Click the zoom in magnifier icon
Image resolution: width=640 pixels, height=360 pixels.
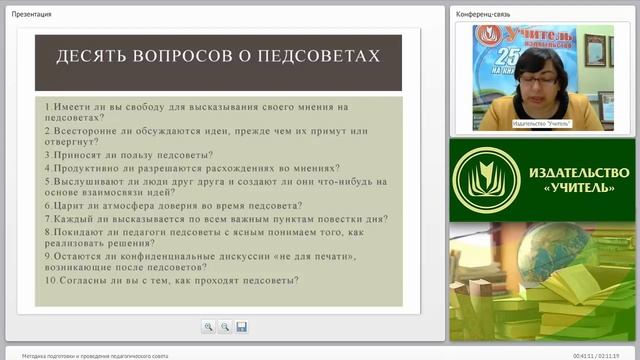208,327
